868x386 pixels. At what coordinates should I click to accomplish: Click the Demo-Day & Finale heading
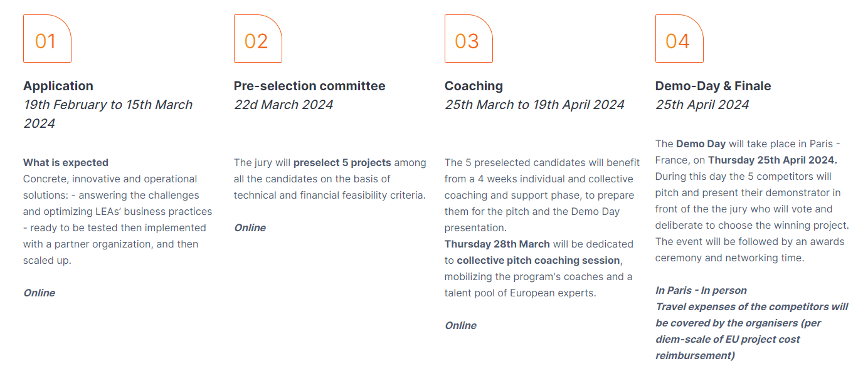click(713, 86)
